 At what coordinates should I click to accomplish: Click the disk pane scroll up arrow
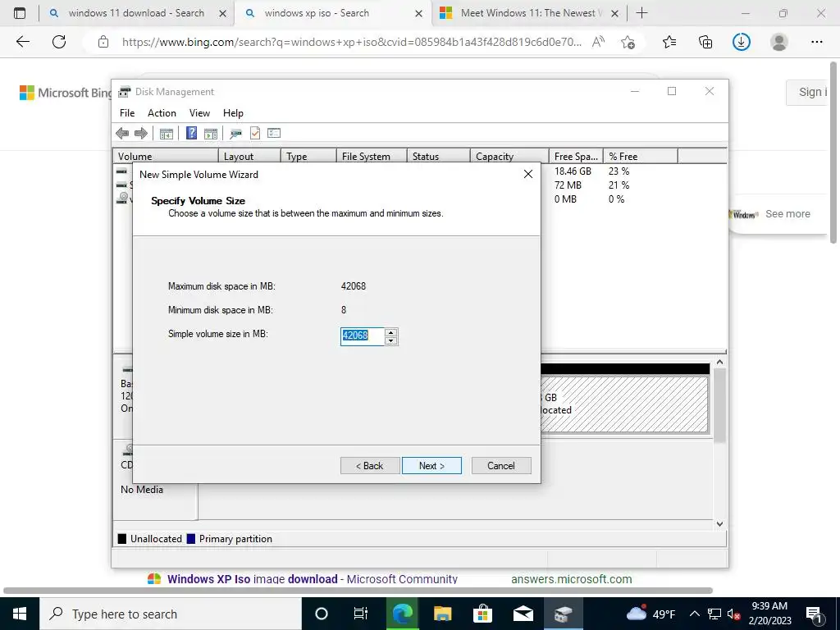(720, 362)
